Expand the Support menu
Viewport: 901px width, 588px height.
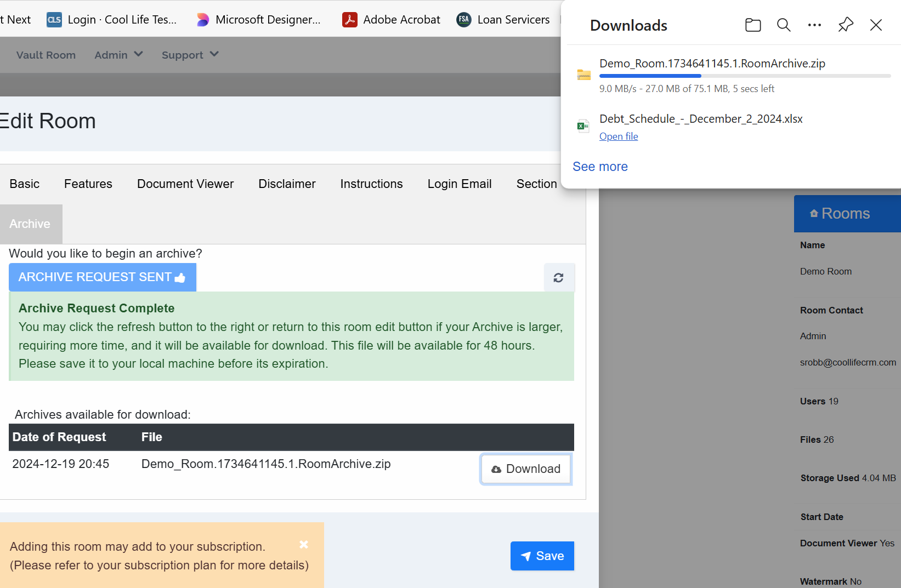click(190, 55)
